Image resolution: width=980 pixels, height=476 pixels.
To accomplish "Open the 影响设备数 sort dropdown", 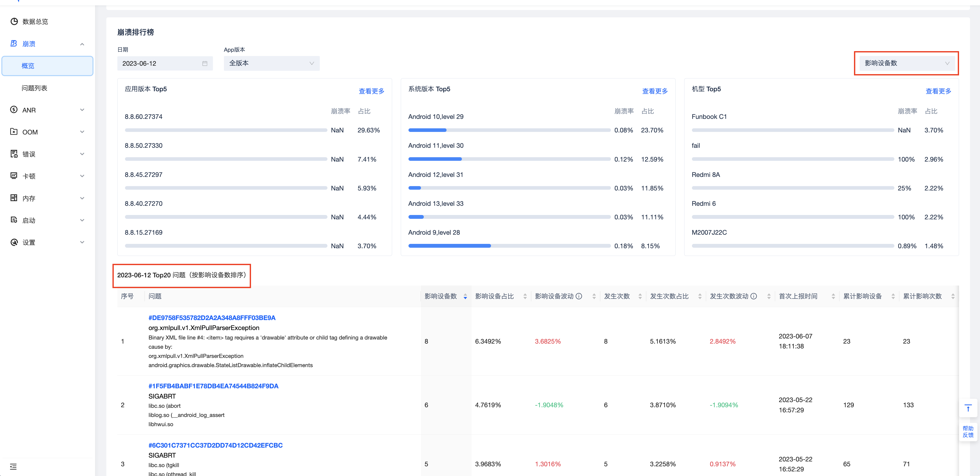I will 907,63.
